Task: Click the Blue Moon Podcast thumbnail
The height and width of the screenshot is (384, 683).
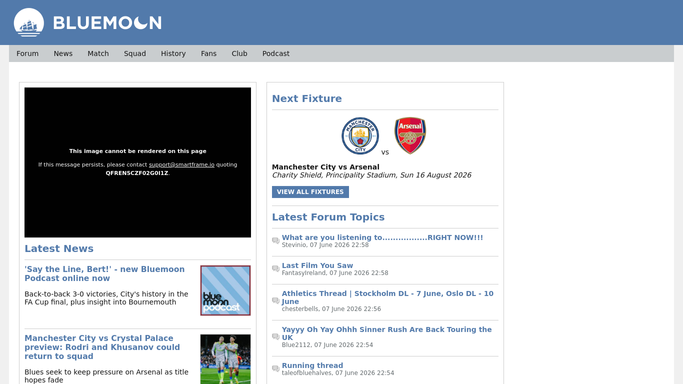Action: pyautogui.click(x=225, y=290)
